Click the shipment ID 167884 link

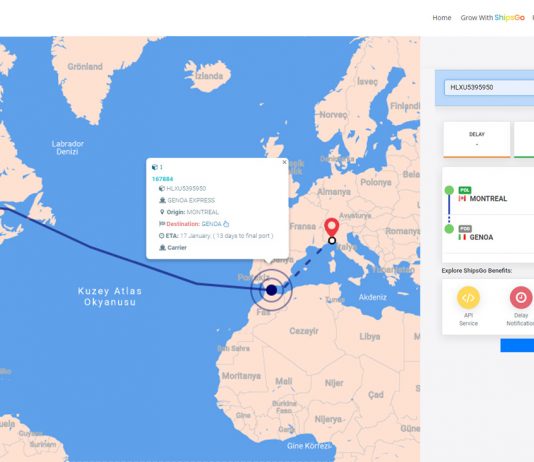[x=162, y=179]
